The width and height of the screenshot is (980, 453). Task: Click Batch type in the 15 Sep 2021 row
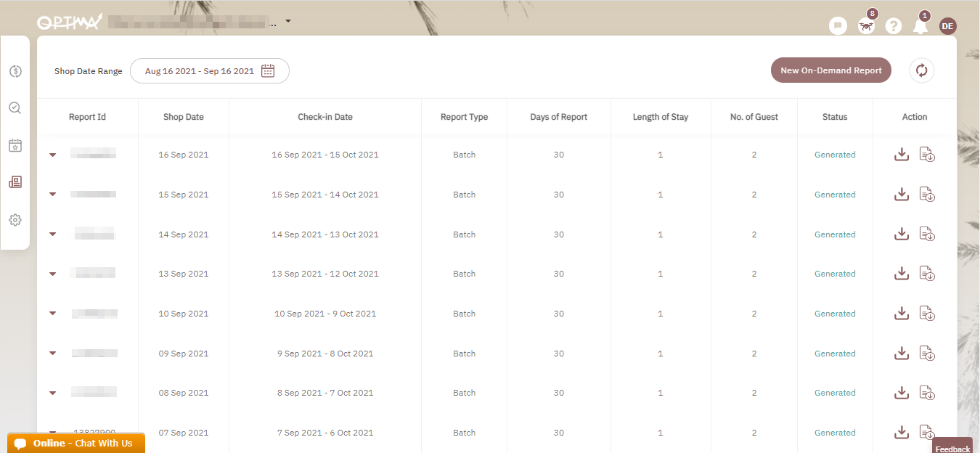(x=465, y=195)
